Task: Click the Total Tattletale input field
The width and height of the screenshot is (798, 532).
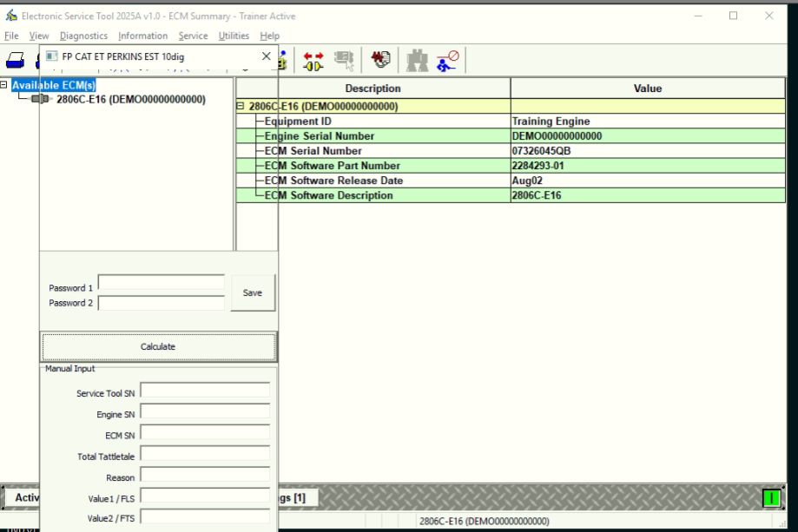Action: click(x=205, y=454)
